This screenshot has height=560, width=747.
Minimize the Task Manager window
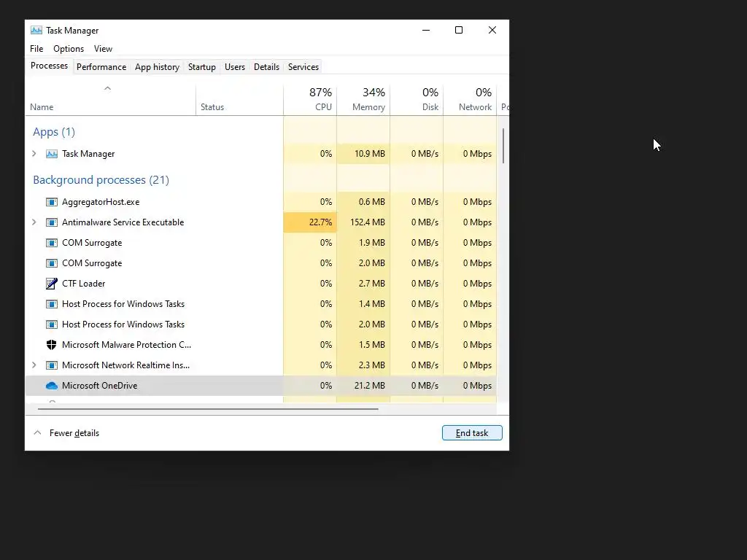(x=426, y=30)
